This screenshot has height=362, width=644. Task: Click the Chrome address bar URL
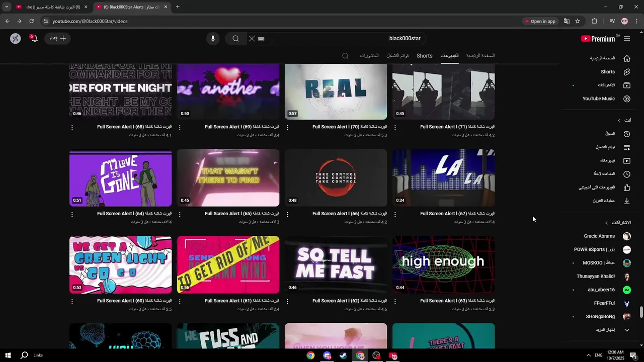(x=90, y=21)
